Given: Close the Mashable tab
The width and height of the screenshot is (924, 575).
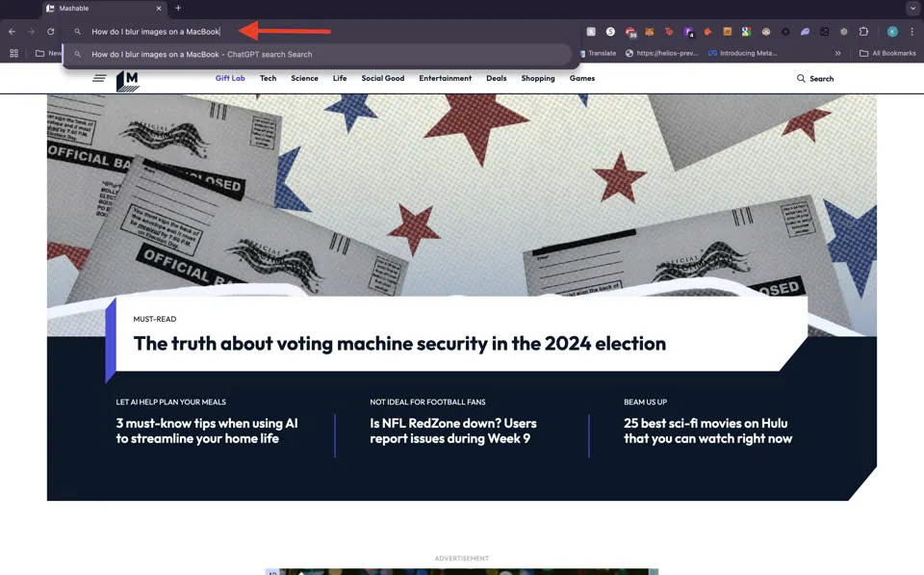Looking at the screenshot, I should 159,9.
